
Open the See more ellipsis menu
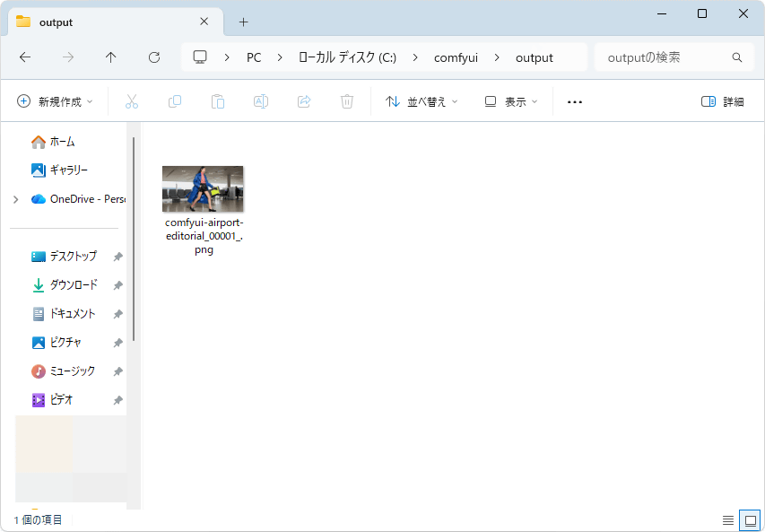575,101
